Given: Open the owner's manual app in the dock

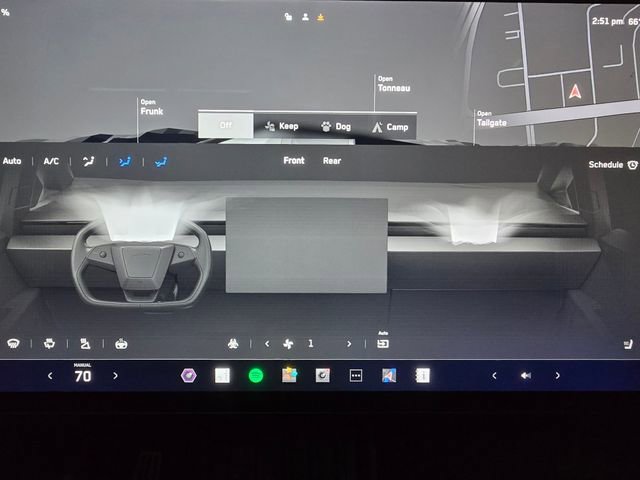Looking at the screenshot, I should point(422,376).
